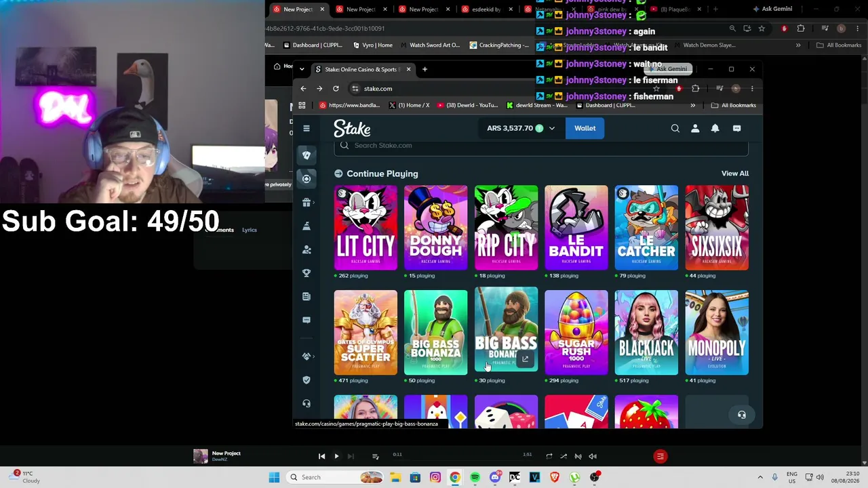This screenshot has height=488, width=868.
Task: Open File Explorer from the taskbar
Action: click(x=395, y=477)
